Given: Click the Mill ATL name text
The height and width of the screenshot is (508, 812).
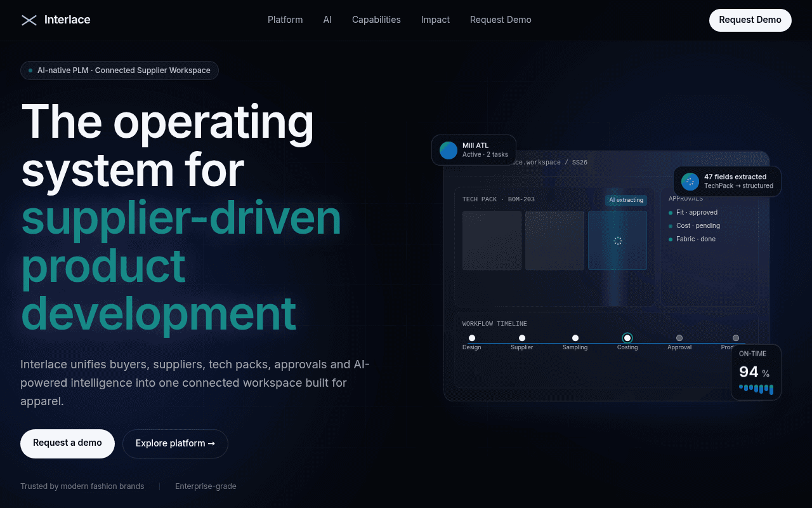Looking at the screenshot, I should click(476, 146).
